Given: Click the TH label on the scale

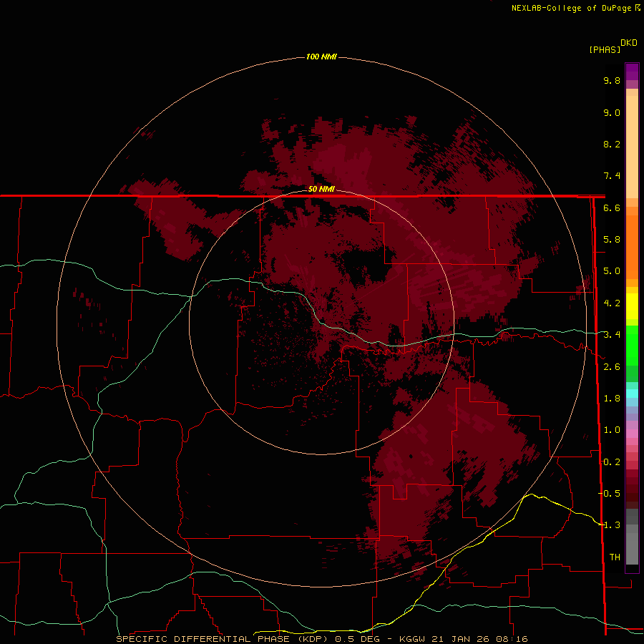Looking at the screenshot, I should point(615,557).
